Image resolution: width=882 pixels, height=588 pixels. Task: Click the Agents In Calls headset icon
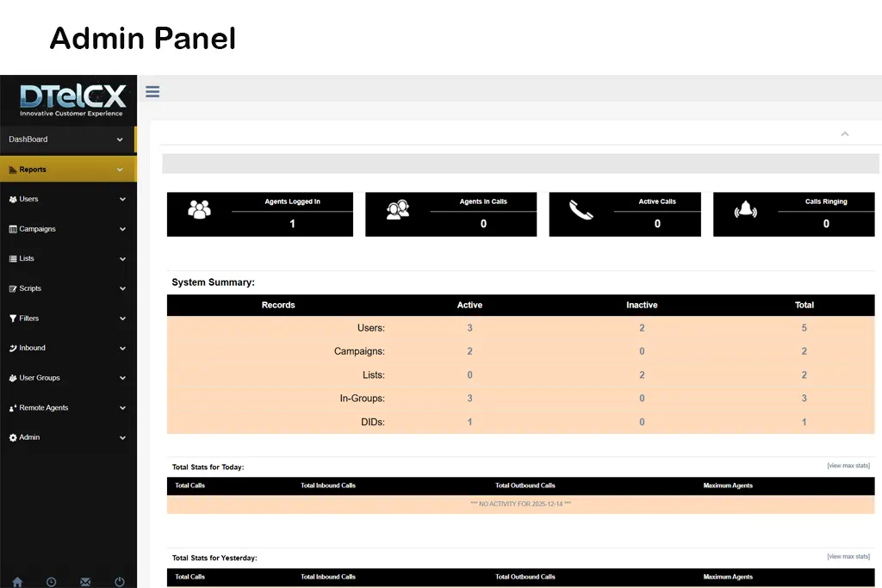pos(397,209)
